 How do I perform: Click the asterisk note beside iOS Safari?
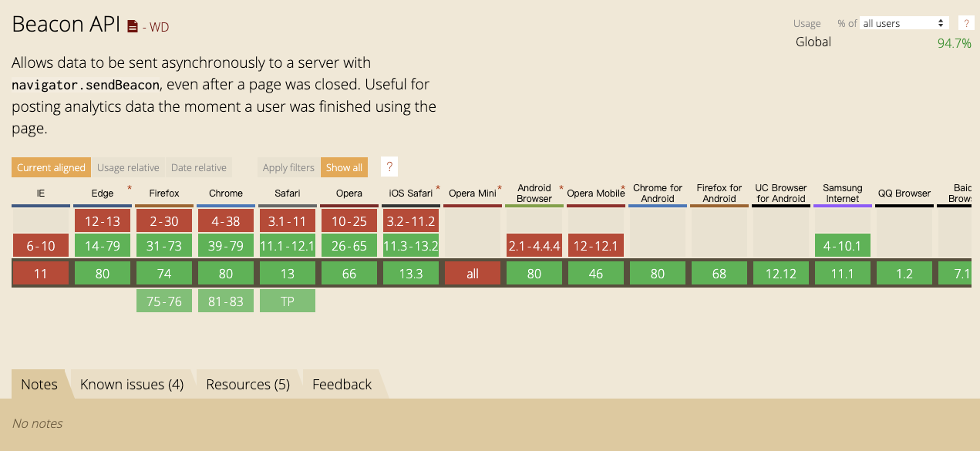(438, 188)
